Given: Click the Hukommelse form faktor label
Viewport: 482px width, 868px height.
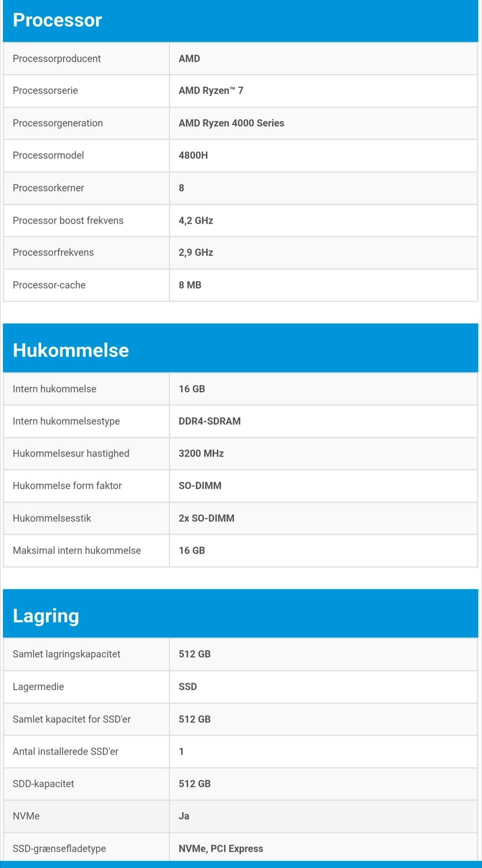Looking at the screenshot, I should [67, 486].
